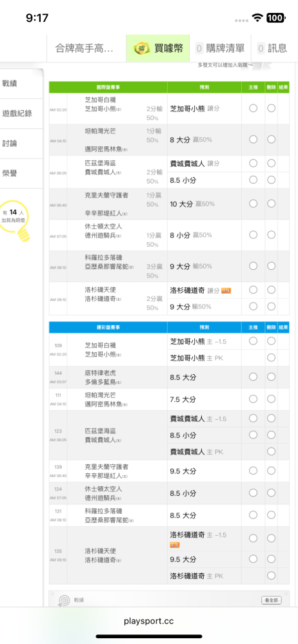Select 主推 for 芝加哥小熊 讓分
The image size is (298, 644).
coord(253,108)
